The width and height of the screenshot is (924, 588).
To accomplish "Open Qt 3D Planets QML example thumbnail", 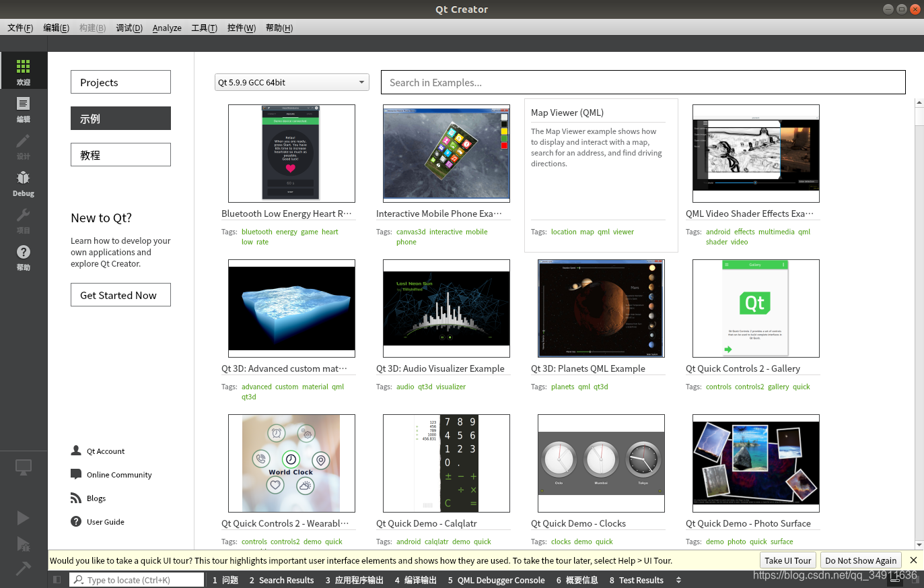I will [601, 308].
